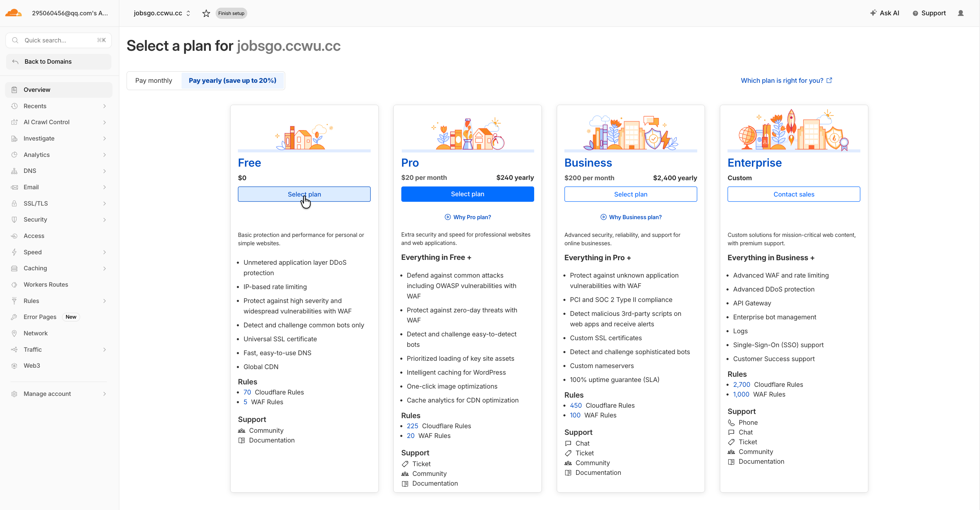Click the Ask AI sparkle icon

874,13
